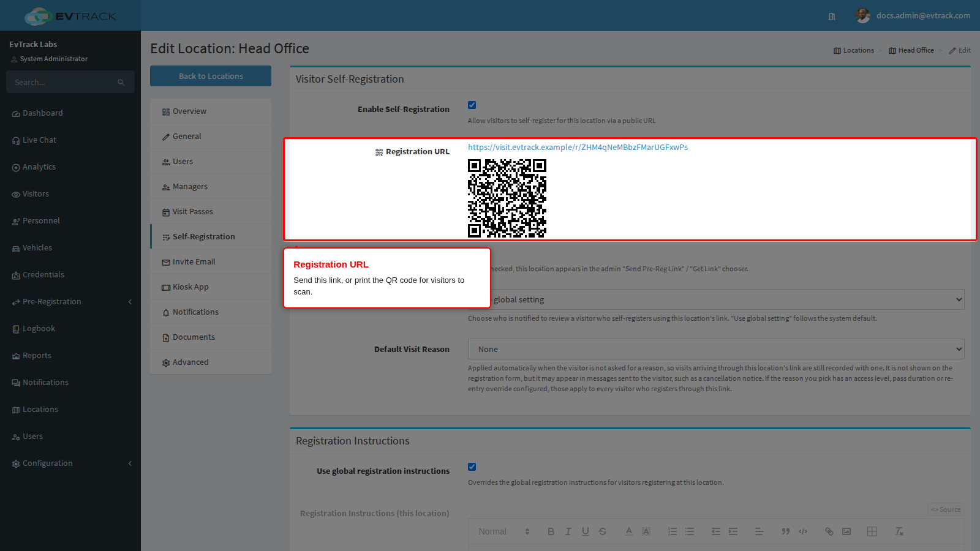980x551 pixels.
Task: Switch to the Kiosk App tab
Action: pos(211,287)
